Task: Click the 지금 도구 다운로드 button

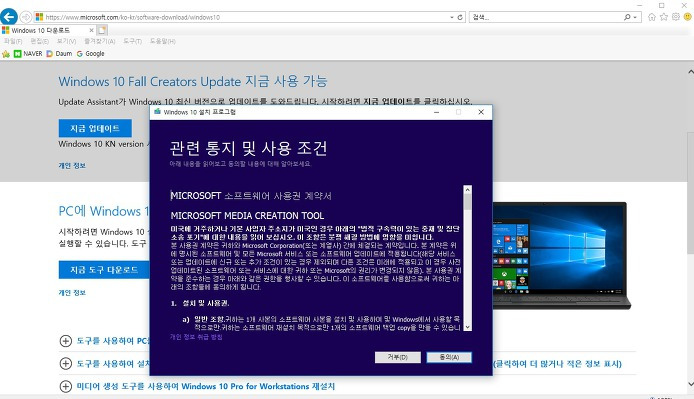Action: 104,270
